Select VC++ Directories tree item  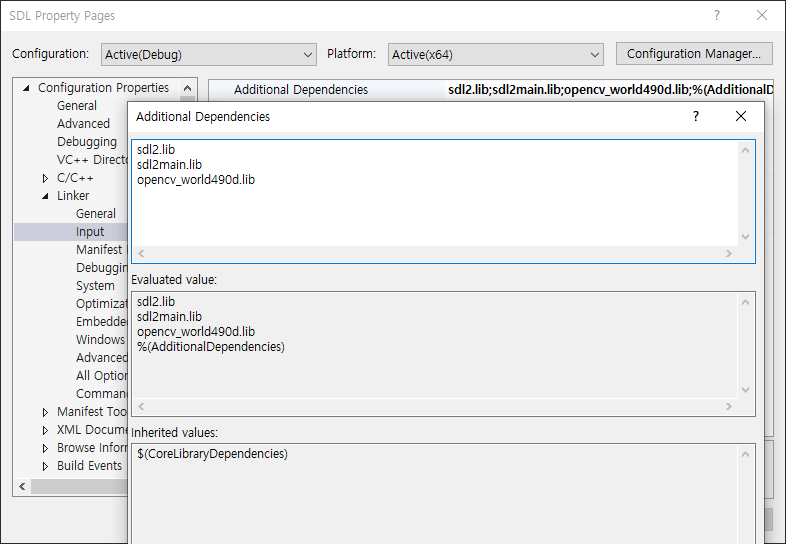(92, 160)
